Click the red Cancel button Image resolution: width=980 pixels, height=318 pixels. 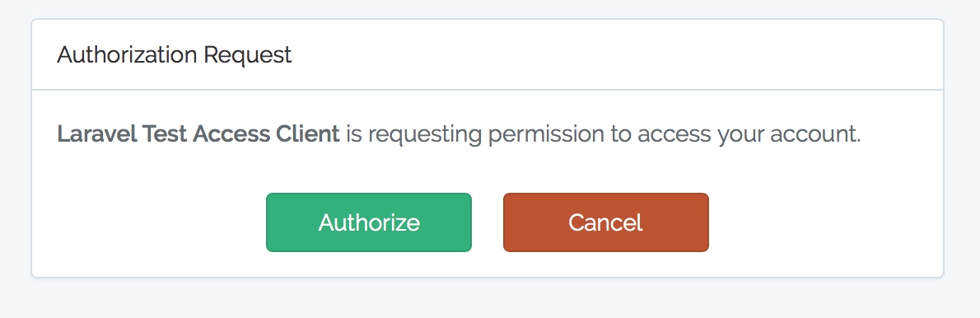pos(605,222)
